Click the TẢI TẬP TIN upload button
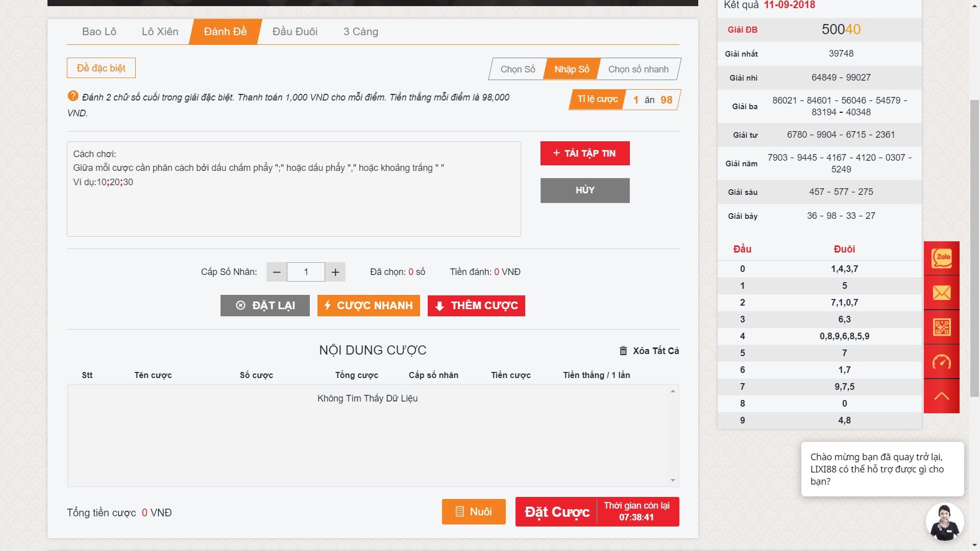 point(585,154)
